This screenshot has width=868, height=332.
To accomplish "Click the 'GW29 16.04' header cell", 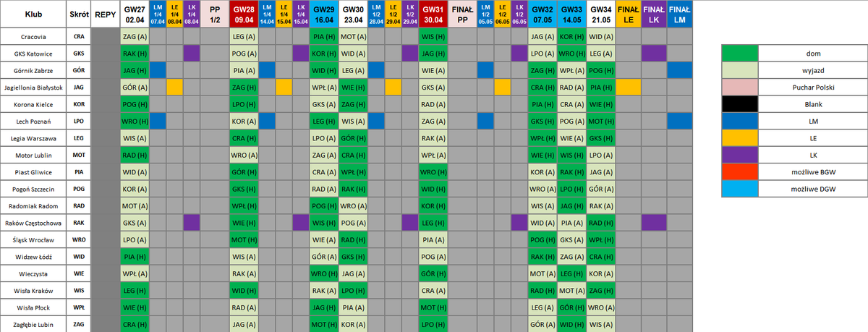I will [324, 14].
